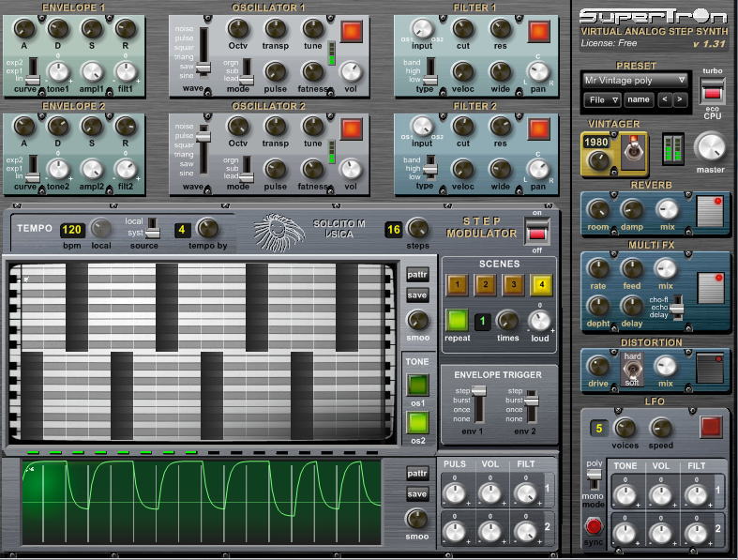
Task: Click Reverb room knob
Action: point(598,209)
